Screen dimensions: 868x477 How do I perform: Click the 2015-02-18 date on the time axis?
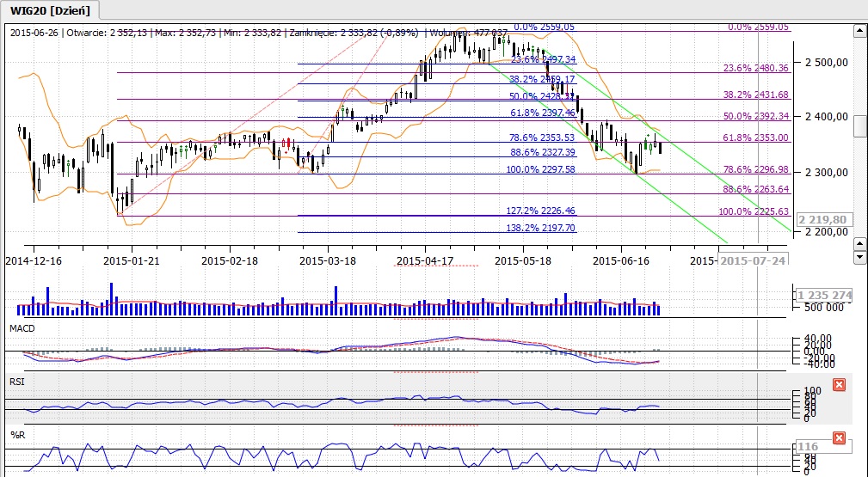(229, 260)
